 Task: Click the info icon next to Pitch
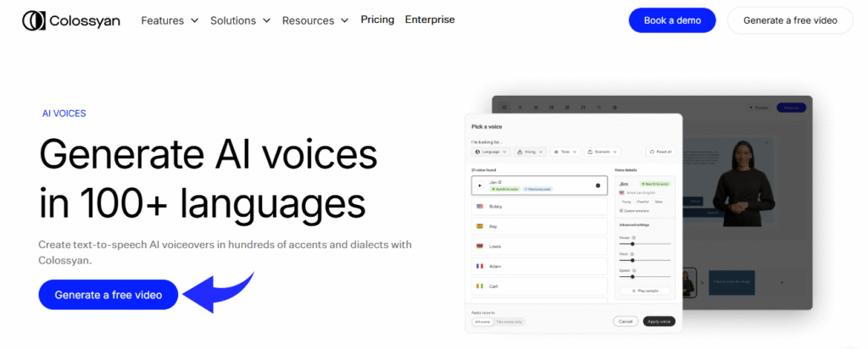(633, 254)
